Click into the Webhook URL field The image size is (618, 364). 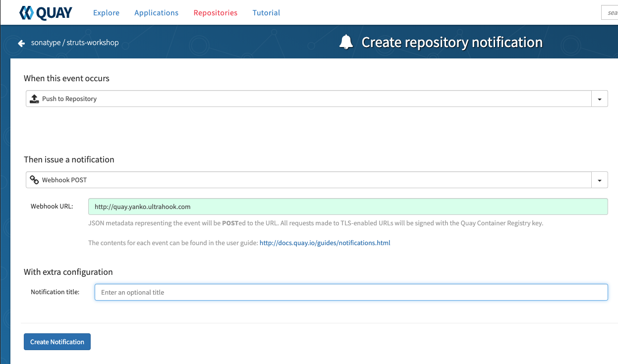point(347,207)
